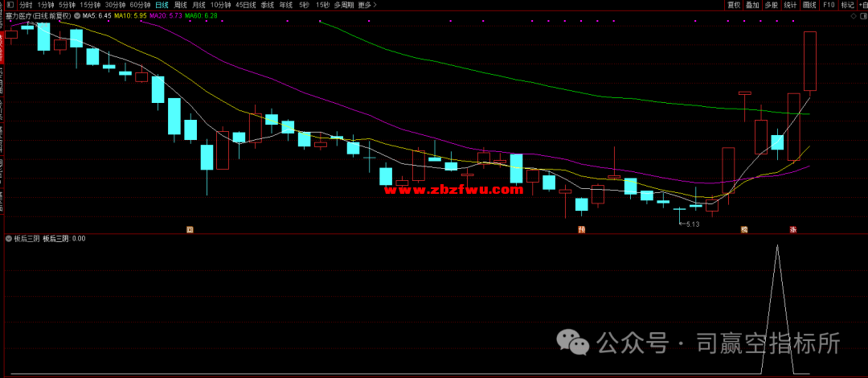The image size is (868, 378).
Task: Click the panel layout icon at chart corner
Action: coord(862,16)
